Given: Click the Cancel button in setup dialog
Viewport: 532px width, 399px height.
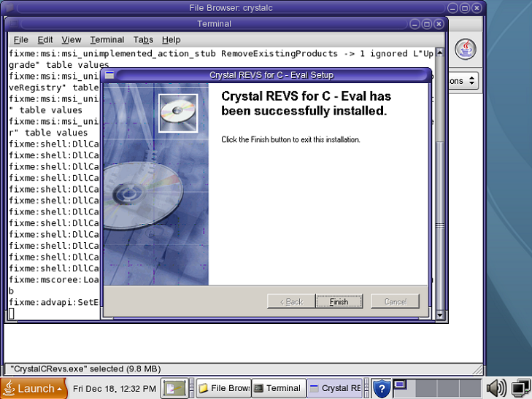Looking at the screenshot, I should click(395, 301).
